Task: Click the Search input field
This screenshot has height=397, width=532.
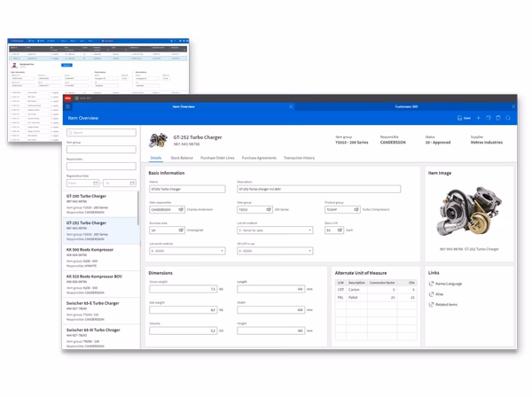Action: tap(102, 133)
